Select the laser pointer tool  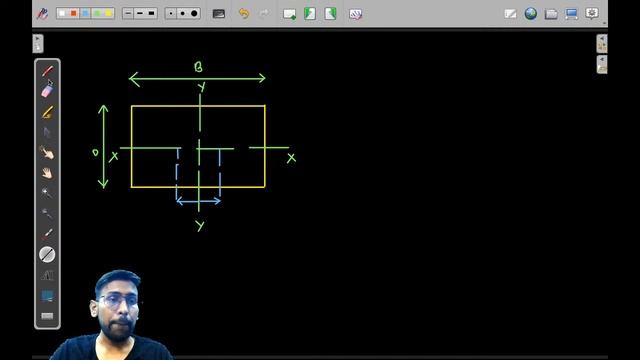[x=47, y=233]
